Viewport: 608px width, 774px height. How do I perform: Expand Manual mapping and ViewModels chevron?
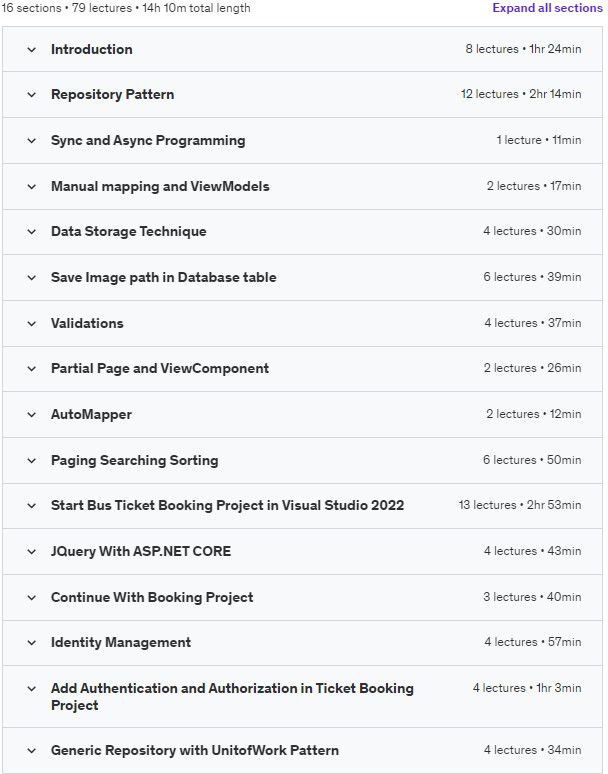(x=32, y=187)
